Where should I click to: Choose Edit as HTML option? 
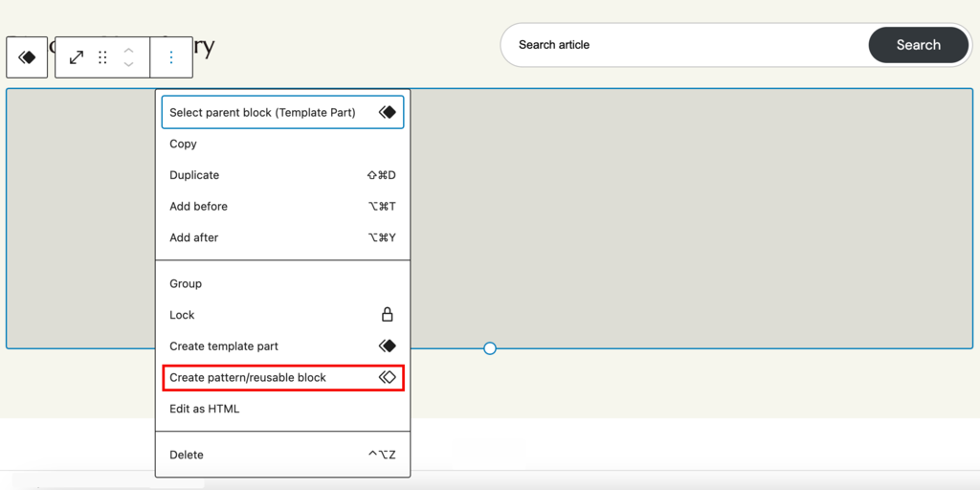point(204,409)
